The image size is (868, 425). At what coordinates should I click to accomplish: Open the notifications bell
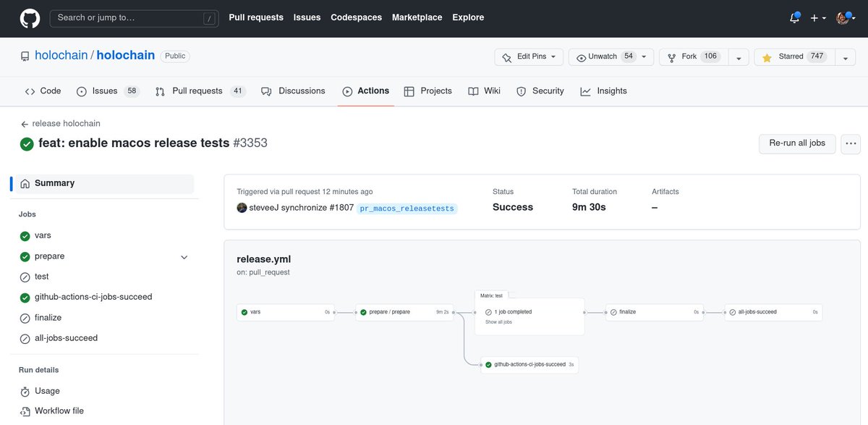click(x=794, y=18)
